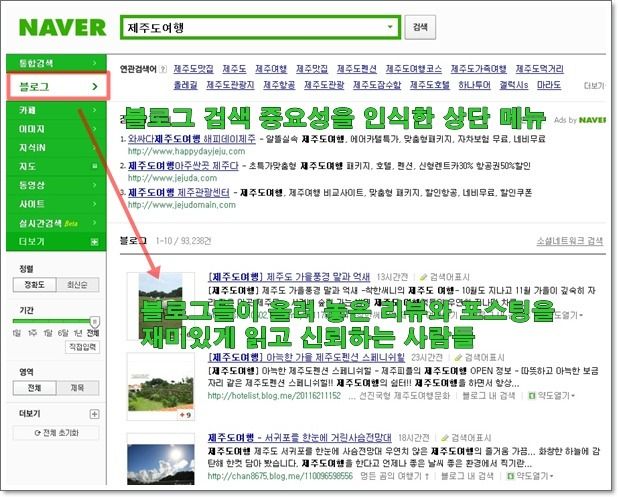
Task: Select 최신순 sort option
Action: [x=77, y=285]
